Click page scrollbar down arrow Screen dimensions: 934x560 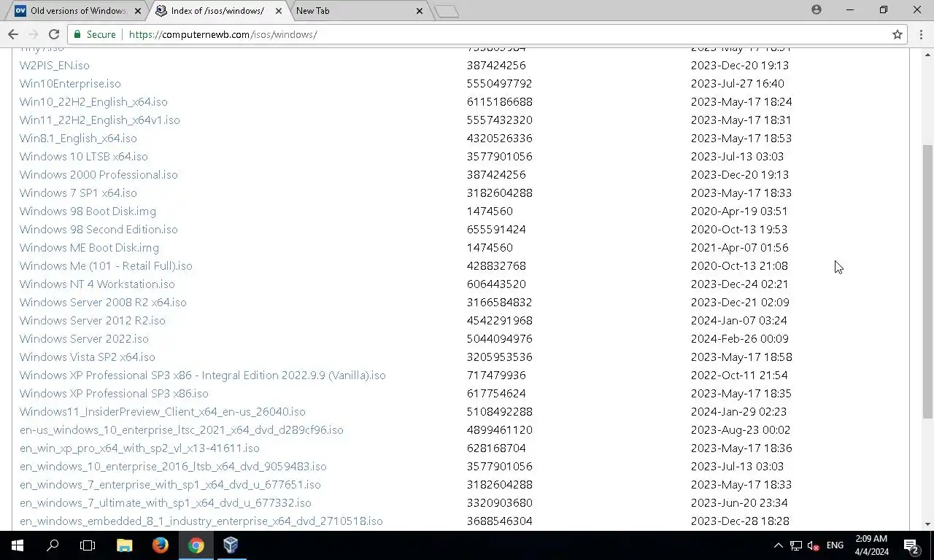tap(928, 524)
